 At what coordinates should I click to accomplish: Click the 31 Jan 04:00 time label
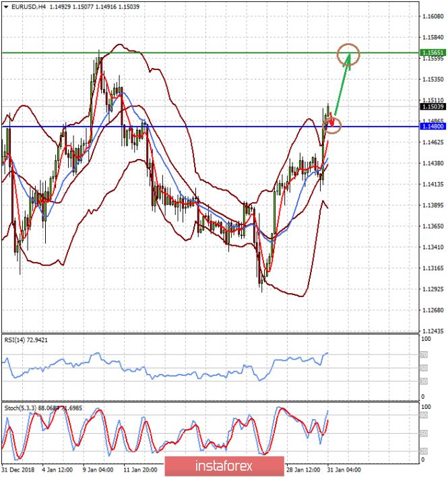tap(344, 469)
